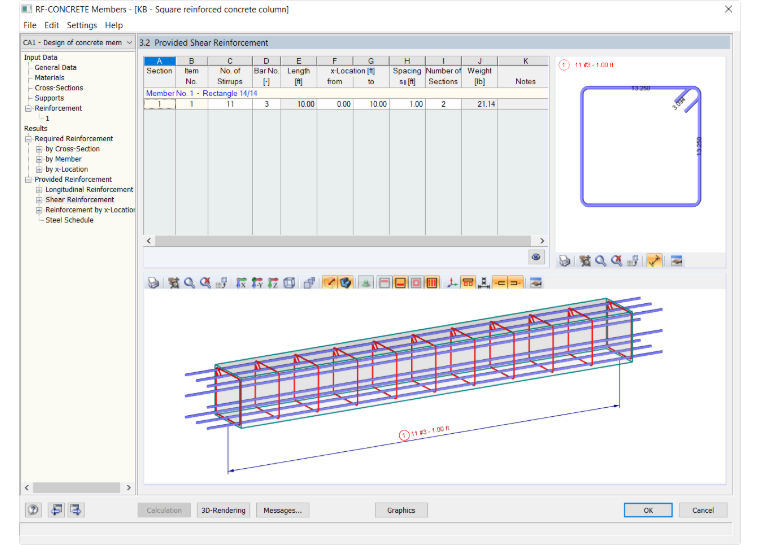This screenshot has width=760, height=545.
Task: Go to previous table using bottom-left arrow icon
Action: point(57,510)
